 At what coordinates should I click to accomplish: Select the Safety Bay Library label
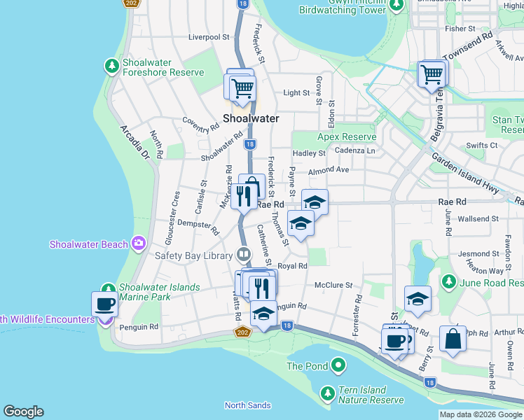click(193, 256)
